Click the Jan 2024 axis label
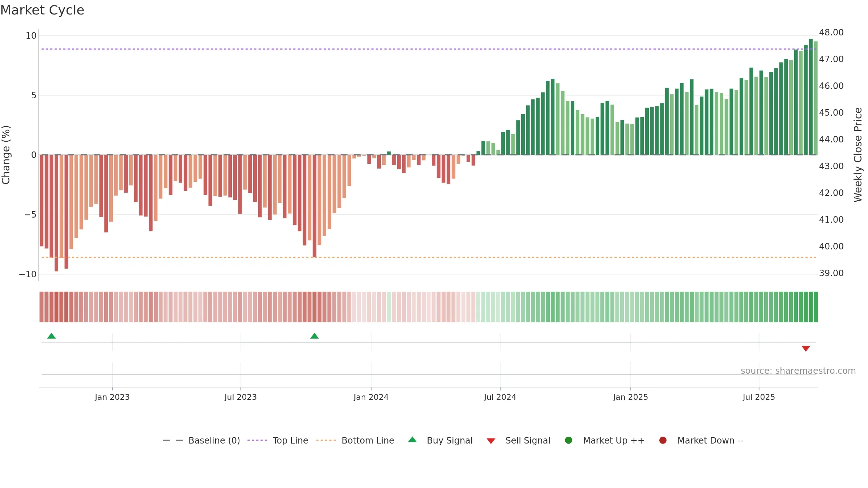This screenshot has width=868, height=488. coord(371,397)
